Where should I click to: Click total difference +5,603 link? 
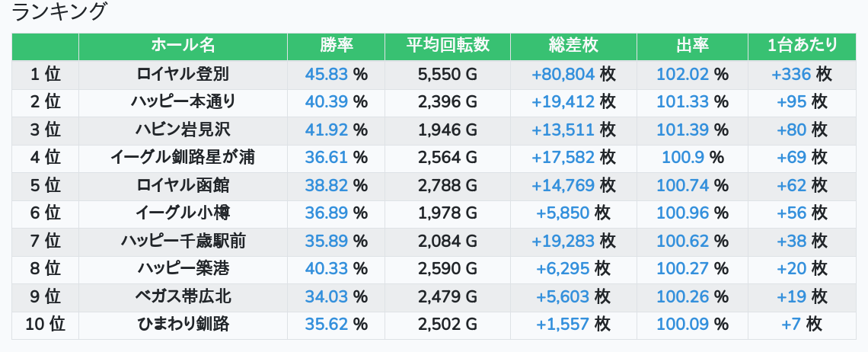(x=563, y=296)
